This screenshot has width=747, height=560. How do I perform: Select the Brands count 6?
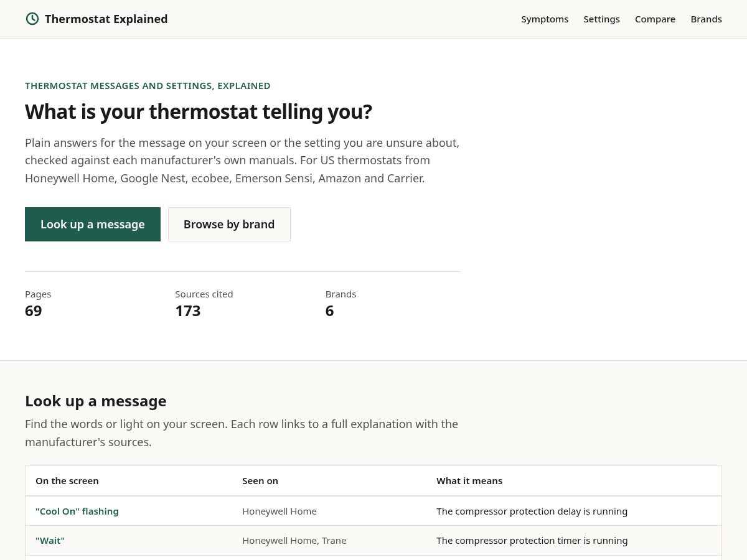tap(329, 310)
